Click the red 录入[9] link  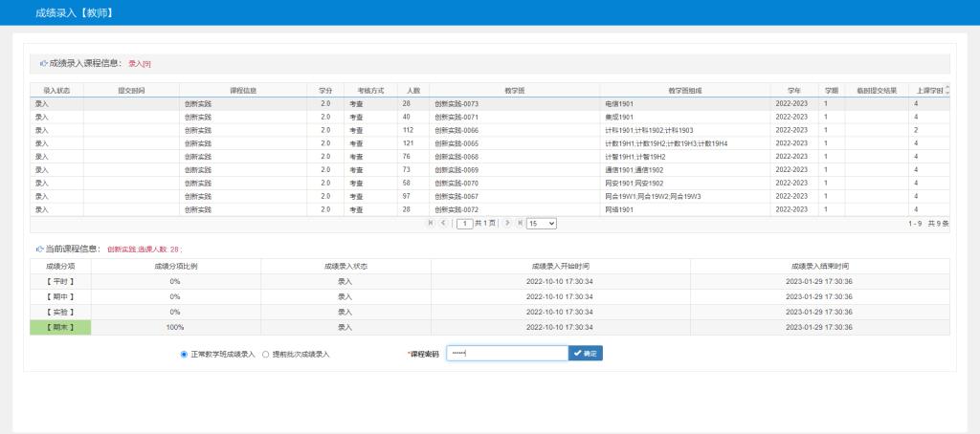(x=140, y=64)
